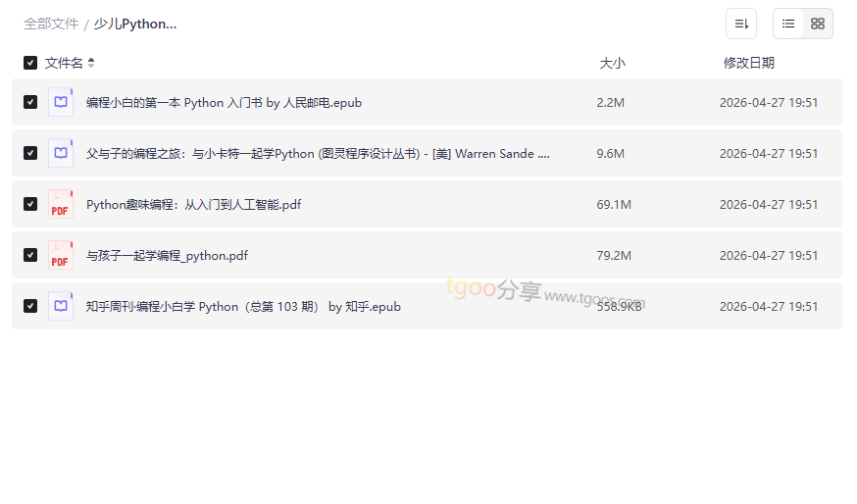Sort files by 修改日期 column header
The height and width of the screenshot is (504, 857).
click(x=748, y=63)
